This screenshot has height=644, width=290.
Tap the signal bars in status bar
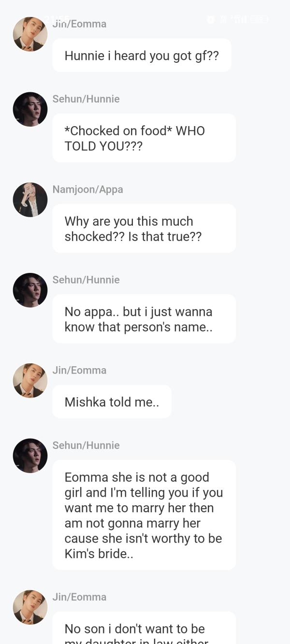point(240,19)
